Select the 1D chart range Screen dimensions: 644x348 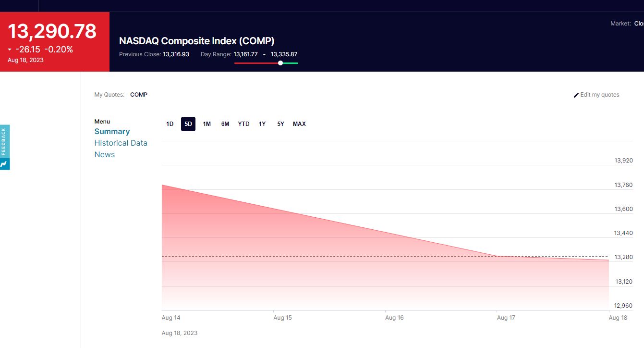pyautogui.click(x=170, y=124)
